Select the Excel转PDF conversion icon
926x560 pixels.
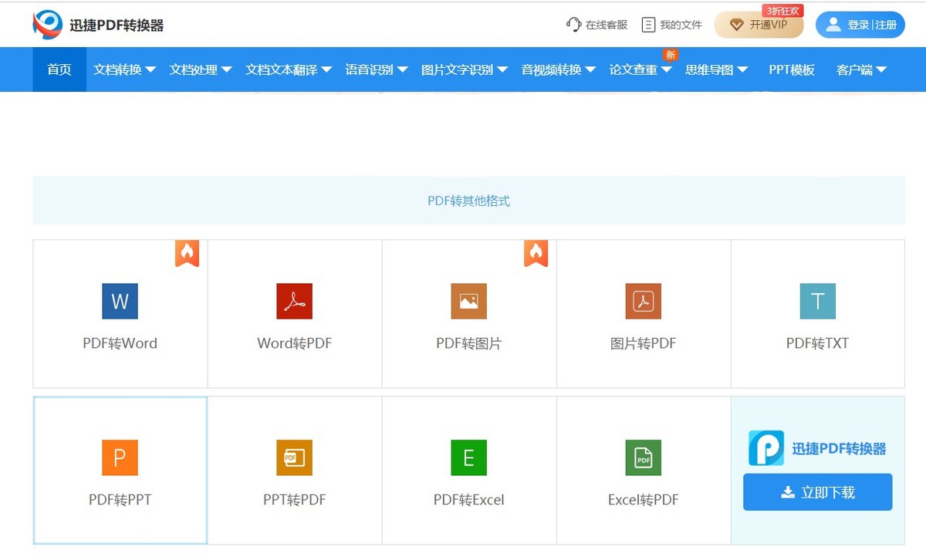[x=643, y=457]
